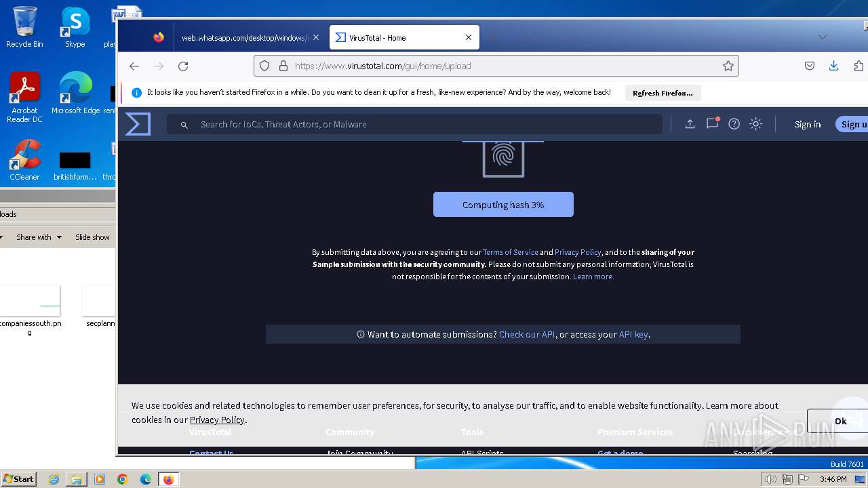Toggle VirusTotal light/dark theme
The width and height of the screenshot is (868, 488).
tap(755, 124)
